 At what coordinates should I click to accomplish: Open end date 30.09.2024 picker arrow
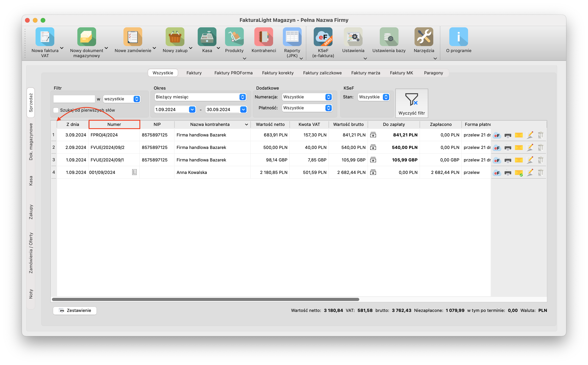(x=243, y=109)
